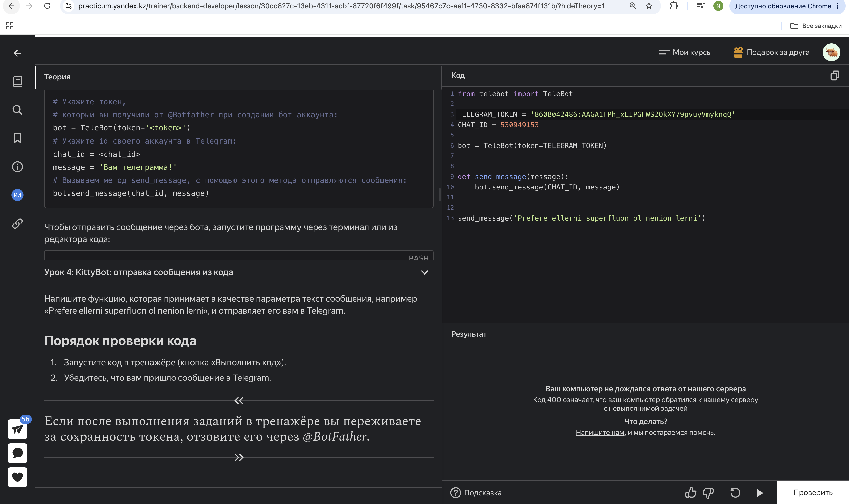Open the Мои курсы menu
The width and height of the screenshot is (849, 504).
[x=685, y=52]
